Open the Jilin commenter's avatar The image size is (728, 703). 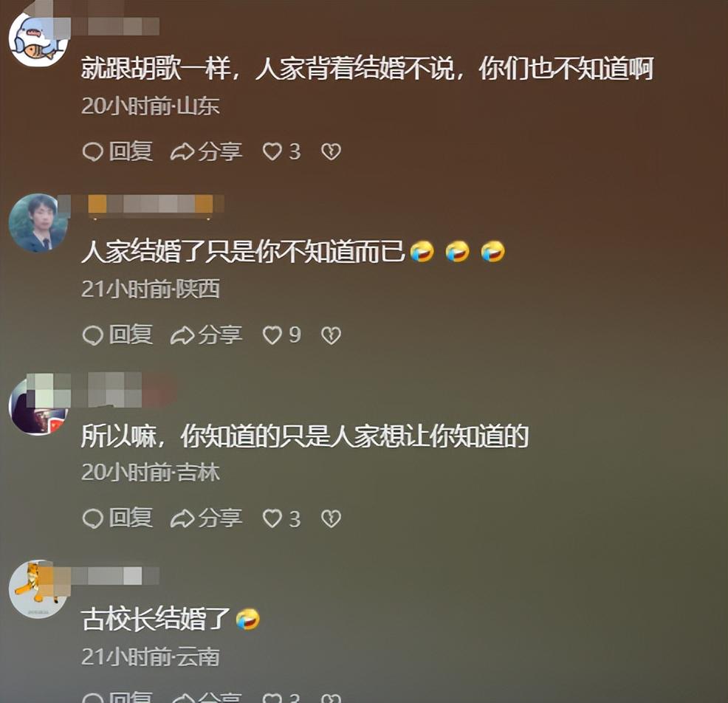[x=38, y=406]
